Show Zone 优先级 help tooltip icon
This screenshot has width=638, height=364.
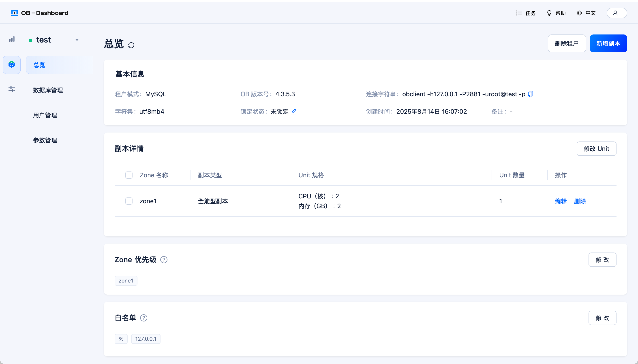(164, 260)
